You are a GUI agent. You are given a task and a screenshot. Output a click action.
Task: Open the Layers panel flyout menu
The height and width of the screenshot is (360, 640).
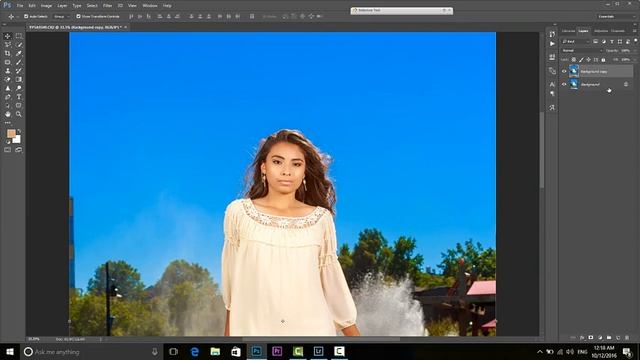[635, 31]
